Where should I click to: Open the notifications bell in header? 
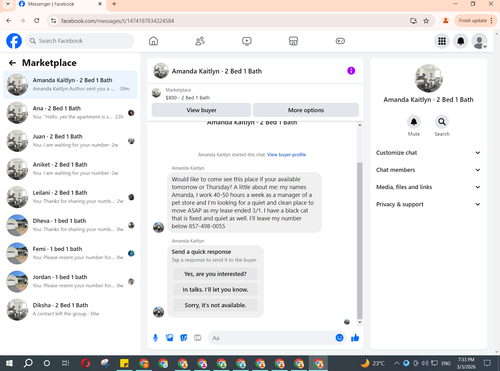461,41
